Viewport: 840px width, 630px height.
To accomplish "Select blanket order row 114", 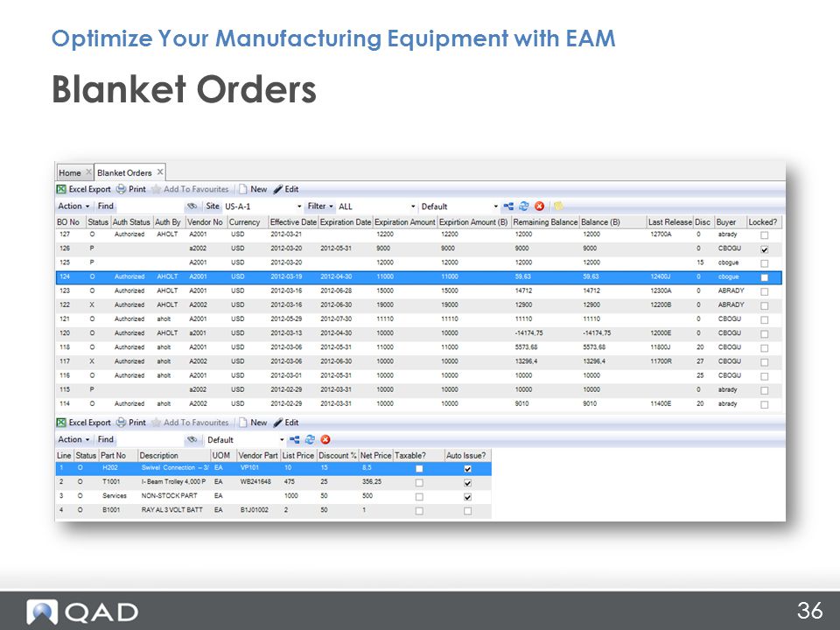I will (418, 404).
